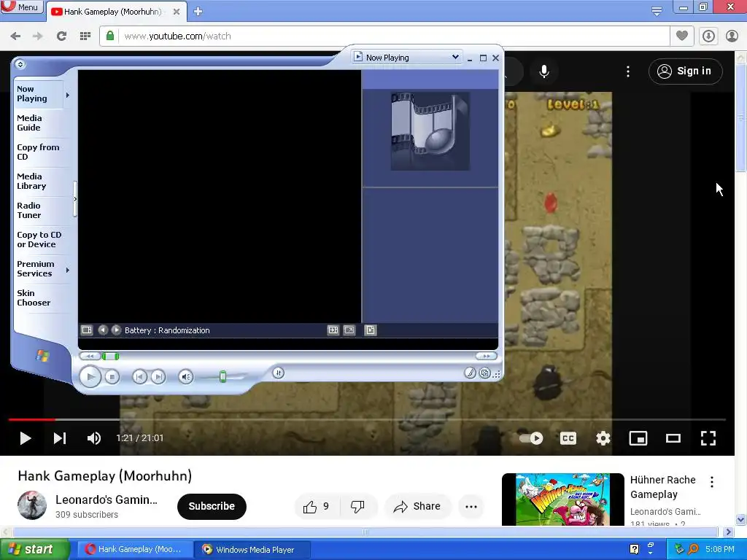The height and width of the screenshot is (560, 747).
Task: Select next visualization in Media Player
Action: point(116,330)
